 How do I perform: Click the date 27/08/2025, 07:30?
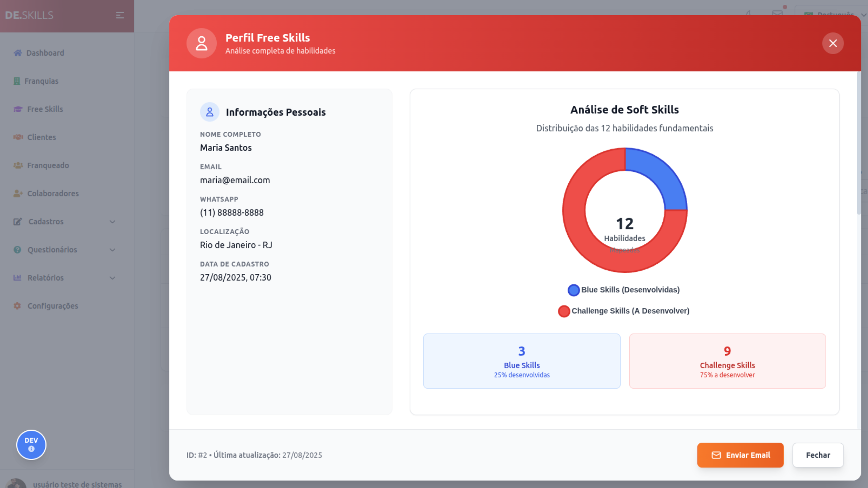[x=235, y=278]
